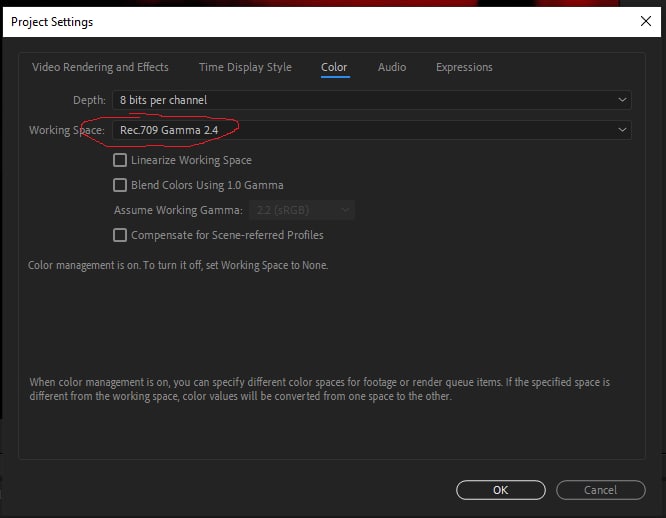Open the Depth dropdown showing 8 bits per channel
This screenshot has height=518, width=666.
coord(372,100)
